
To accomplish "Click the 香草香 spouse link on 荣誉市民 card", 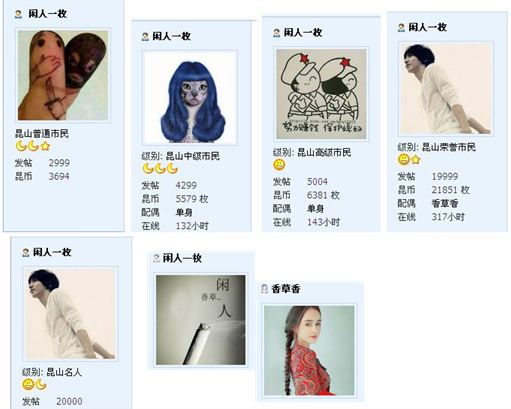I will coord(445,203).
